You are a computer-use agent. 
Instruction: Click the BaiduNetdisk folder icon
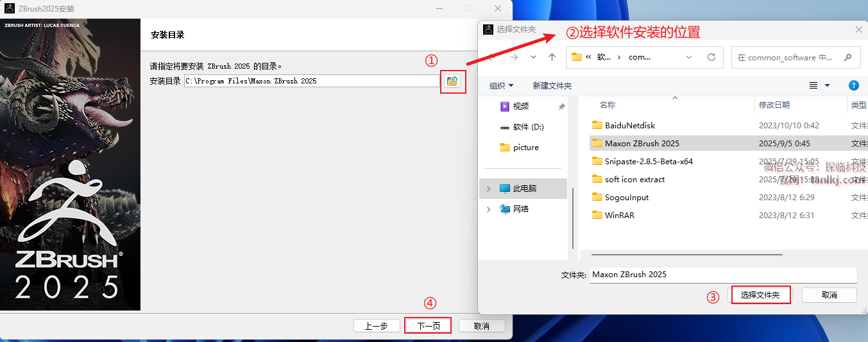[x=597, y=126]
